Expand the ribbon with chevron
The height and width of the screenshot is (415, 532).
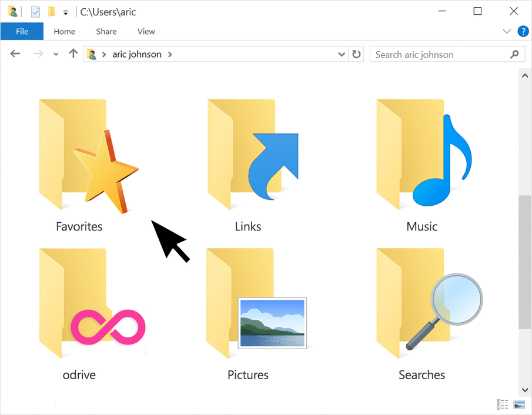pos(507,32)
